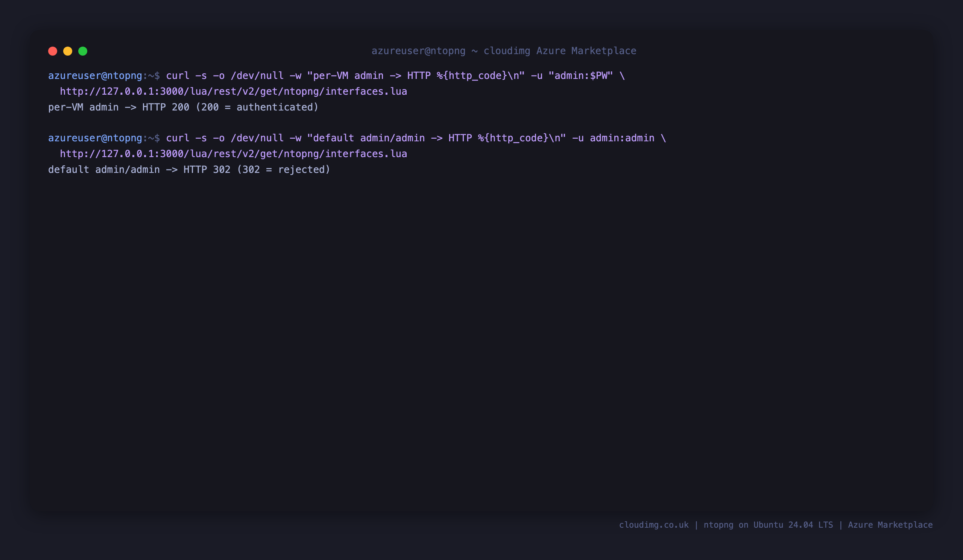963x560 pixels.
Task: Click the green maximize window button
Action: click(83, 51)
